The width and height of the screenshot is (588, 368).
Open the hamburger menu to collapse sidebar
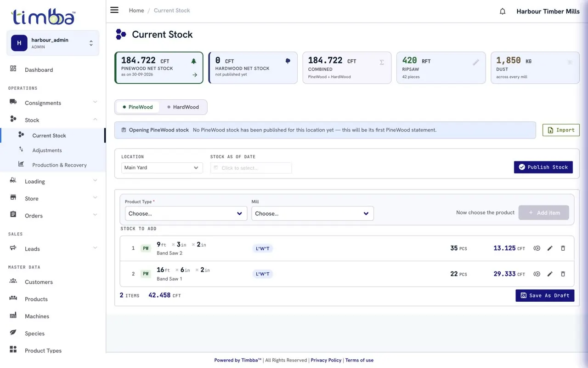(x=114, y=10)
